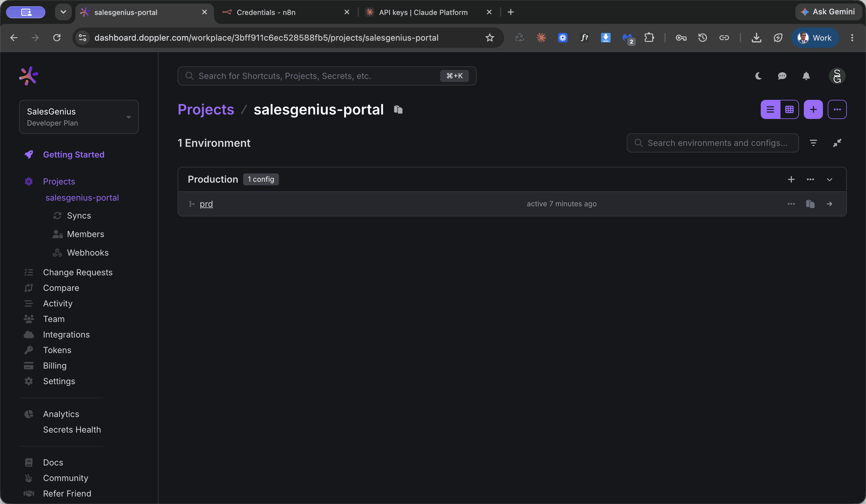Click Projects breadcrumb link
The image size is (866, 504).
coord(206,110)
